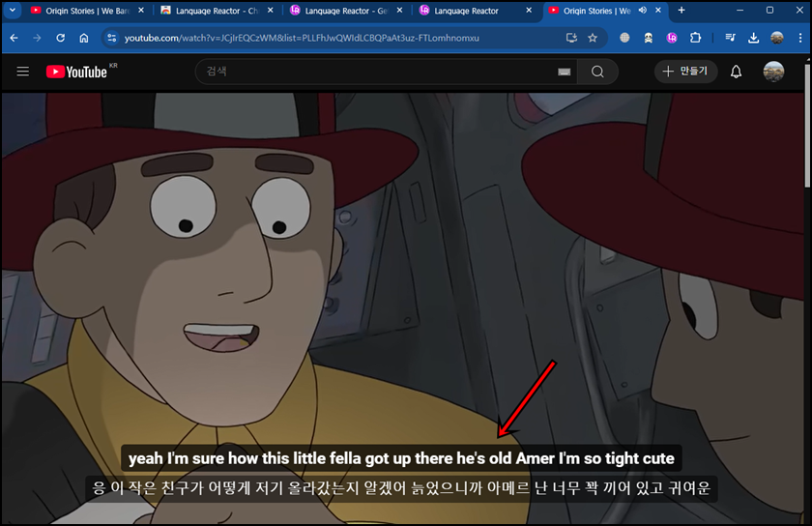Screen dimensions: 812x526
Task: Open the Language Reactor extension icon
Action: (x=672, y=38)
